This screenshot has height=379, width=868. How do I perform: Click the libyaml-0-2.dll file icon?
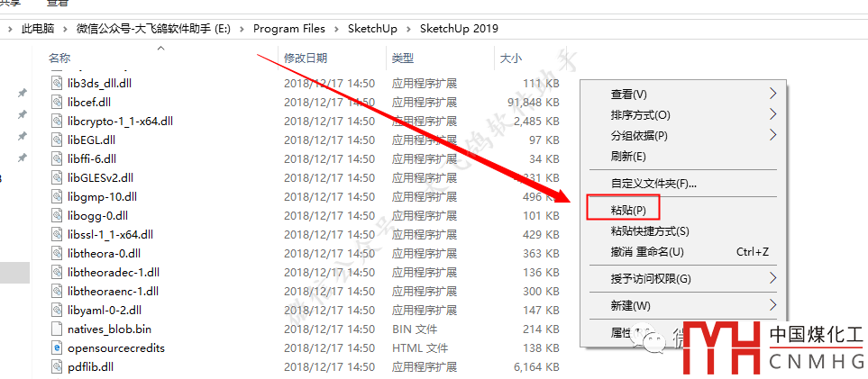tap(57, 311)
